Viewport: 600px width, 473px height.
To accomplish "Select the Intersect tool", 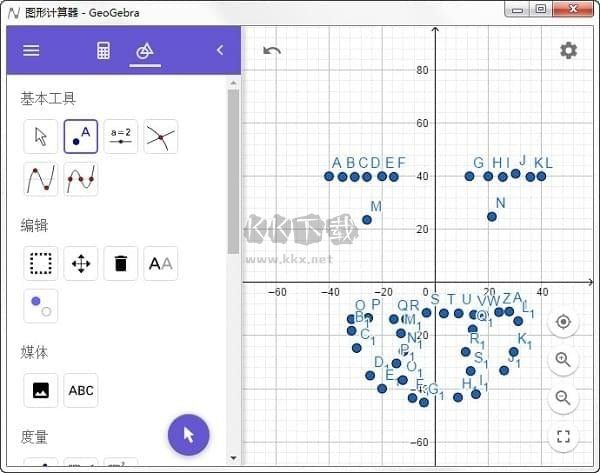I will pos(161,137).
